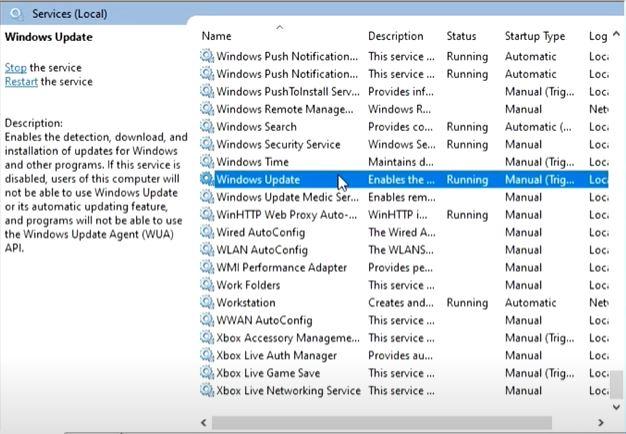Click the vertical scrollbar up arrow
Viewport: 626px width, 434px height.
point(617,34)
